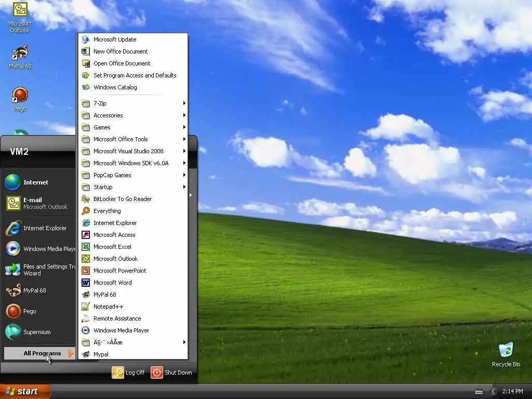This screenshot has height=399, width=532.
Task: Open Internet in Start menu pinned list
Action: click(x=39, y=182)
